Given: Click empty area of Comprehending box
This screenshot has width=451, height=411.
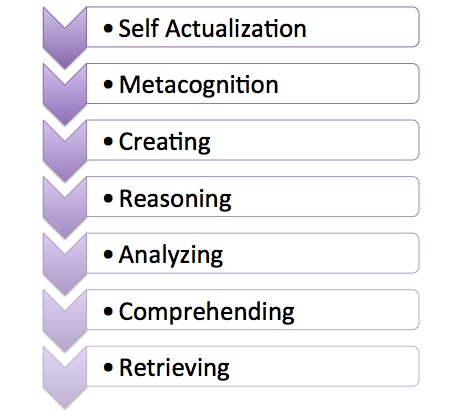Looking at the screenshot, I should [357, 310].
